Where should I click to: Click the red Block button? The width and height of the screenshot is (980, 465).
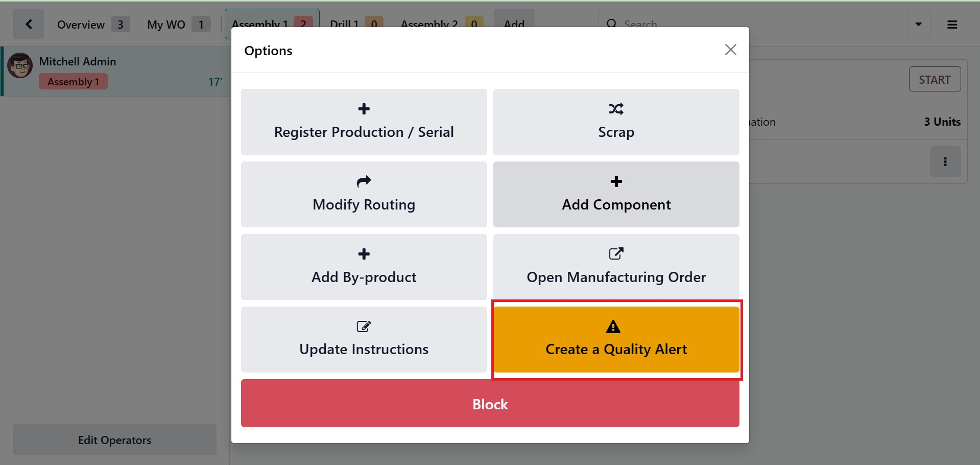[490, 403]
